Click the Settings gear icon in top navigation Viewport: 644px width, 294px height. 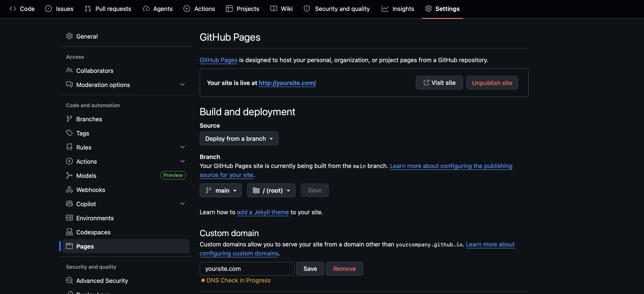point(428,9)
